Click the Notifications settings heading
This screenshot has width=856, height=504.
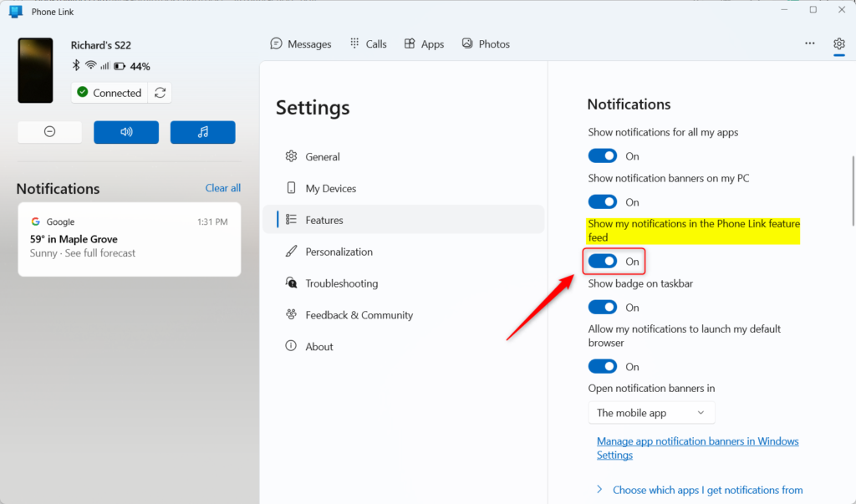629,104
